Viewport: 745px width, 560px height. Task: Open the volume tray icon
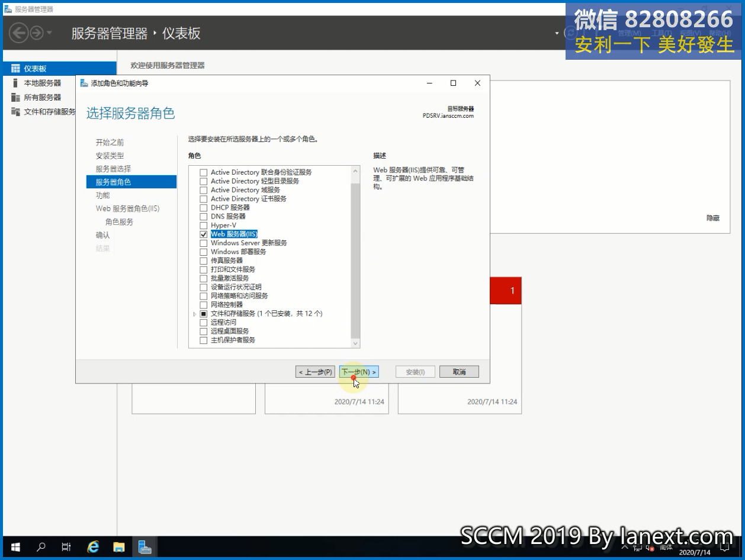(x=650, y=549)
